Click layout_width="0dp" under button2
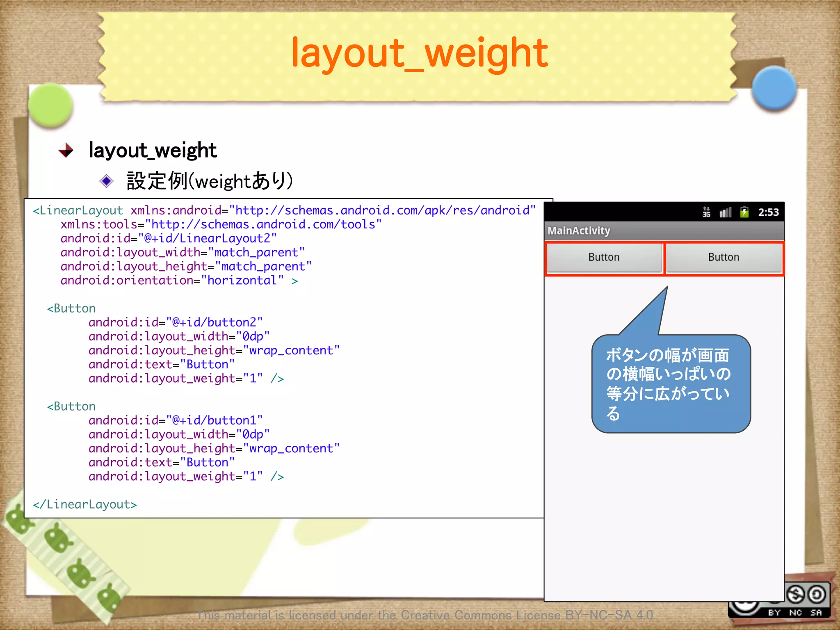This screenshot has height=630, width=840. [179, 336]
